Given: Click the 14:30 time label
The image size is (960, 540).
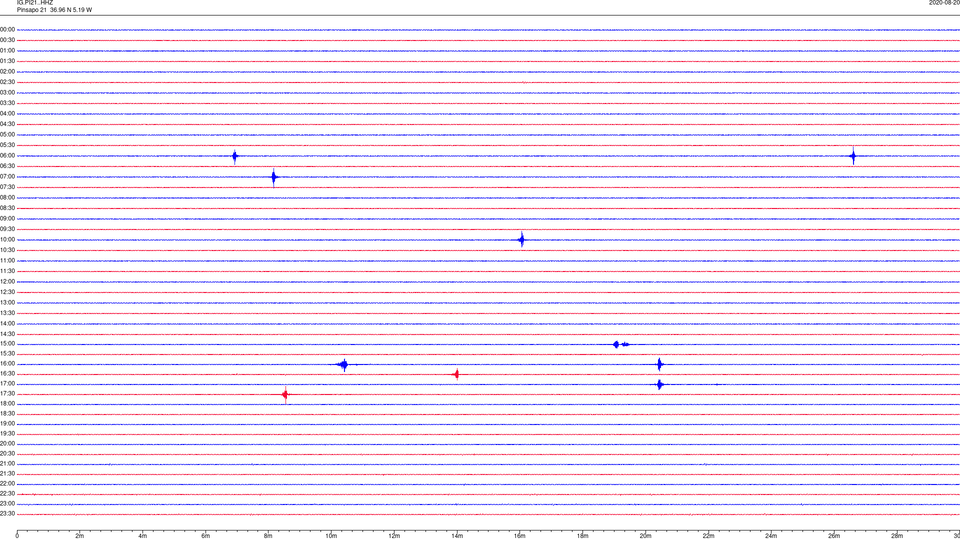Looking at the screenshot, I should (x=7, y=334).
